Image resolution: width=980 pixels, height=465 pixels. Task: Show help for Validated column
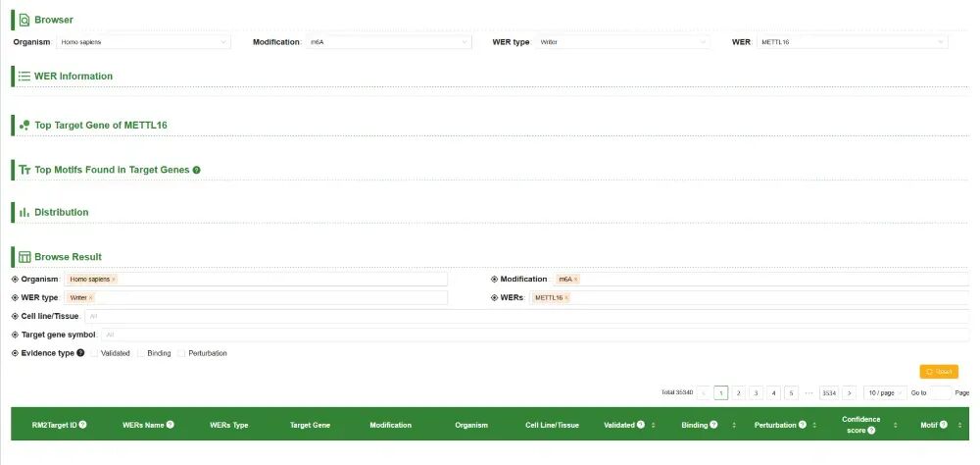641,425
